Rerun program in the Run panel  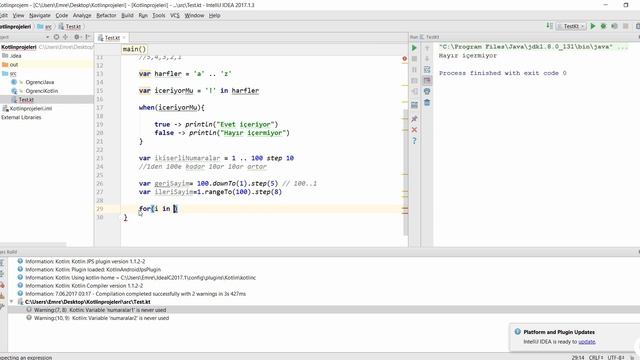[414, 48]
